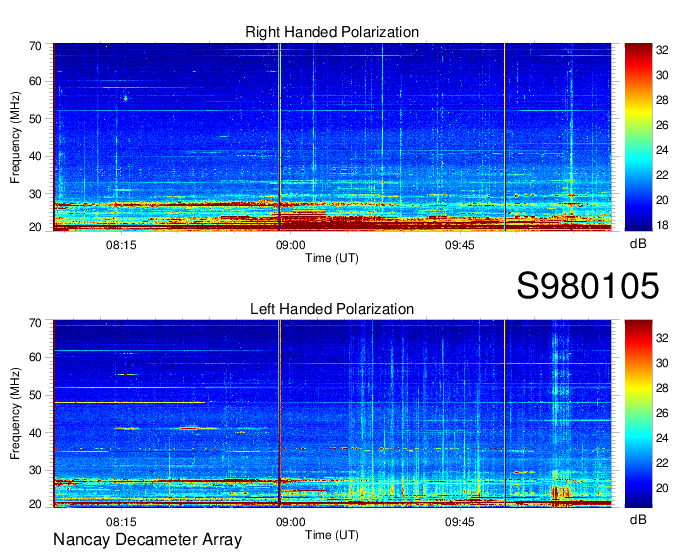Viewport: 680px width, 552px height.
Task: Click the right-handed polarization spectrogram plot
Action: [332, 137]
